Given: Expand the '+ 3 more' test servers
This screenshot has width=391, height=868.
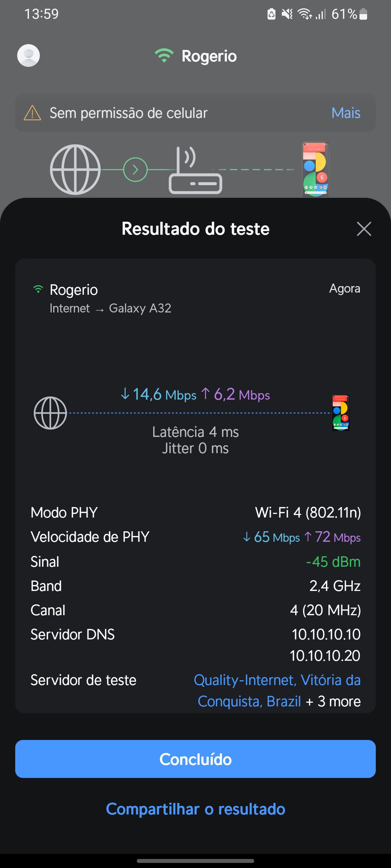Looking at the screenshot, I should 333,702.
